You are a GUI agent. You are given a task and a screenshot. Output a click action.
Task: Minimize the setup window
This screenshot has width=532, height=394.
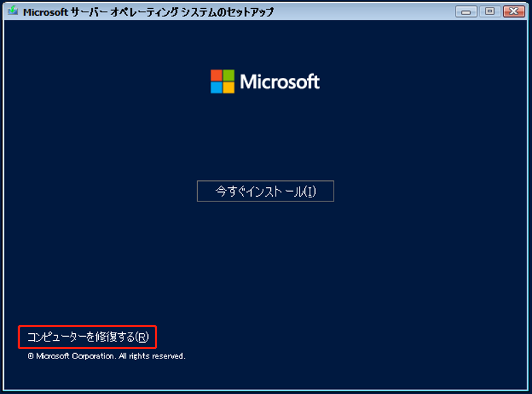pos(466,12)
